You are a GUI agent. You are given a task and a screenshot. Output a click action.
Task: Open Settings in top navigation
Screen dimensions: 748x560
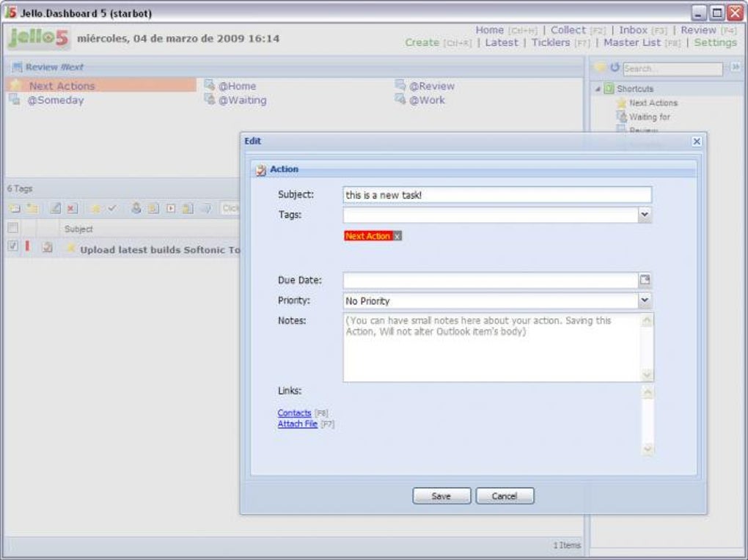point(715,42)
